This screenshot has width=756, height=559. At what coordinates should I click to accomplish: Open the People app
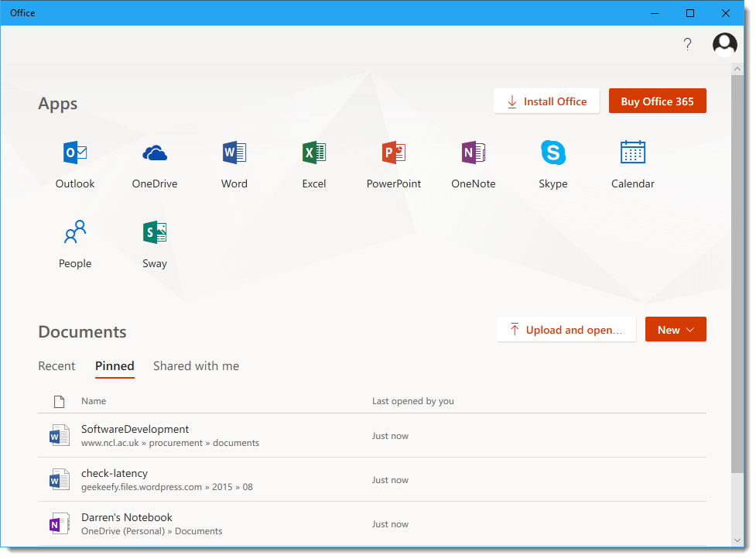75,242
